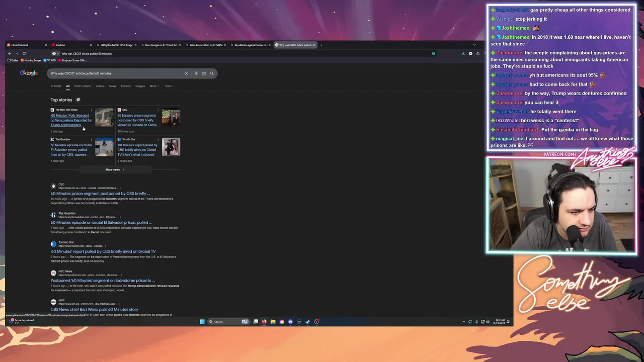The height and width of the screenshot is (362, 644).
Task: Open Google Lens image search icon
Action: pos(204,73)
